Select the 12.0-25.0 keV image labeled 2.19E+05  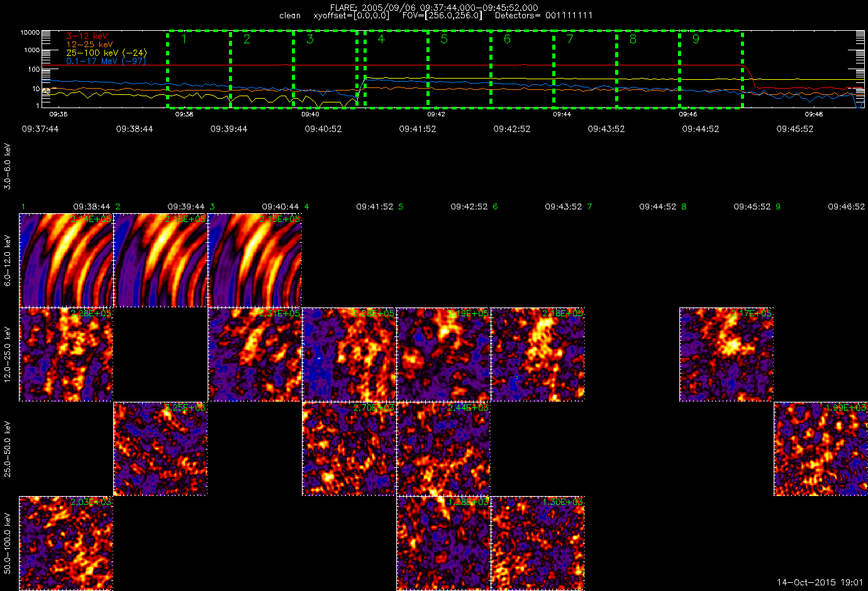(x=443, y=355)
